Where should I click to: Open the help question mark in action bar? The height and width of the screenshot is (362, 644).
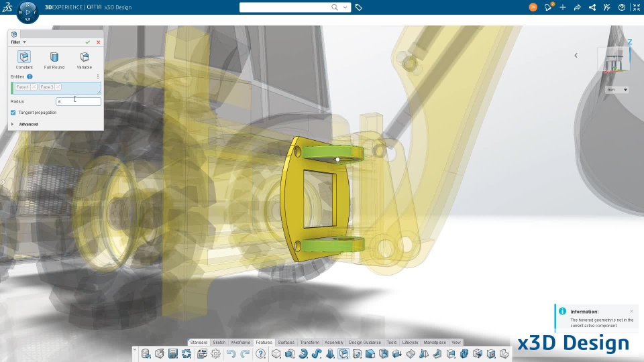point(260,354)
